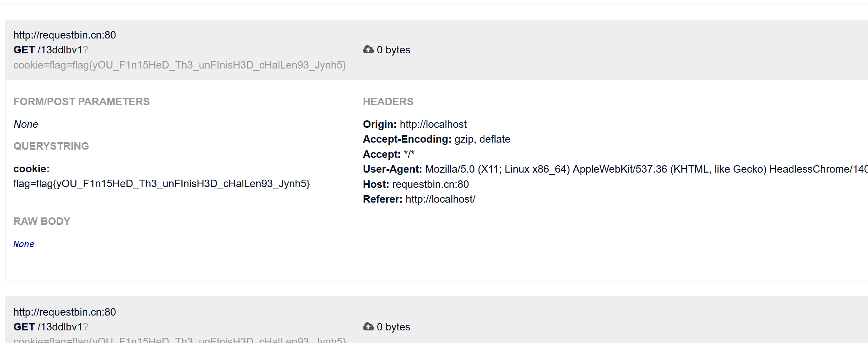Image resolution: width=868 pixels, height=343 pixels.
Task: Click the RAW BODY section heading
Action: pyautogui.click(x=42, y=222)
